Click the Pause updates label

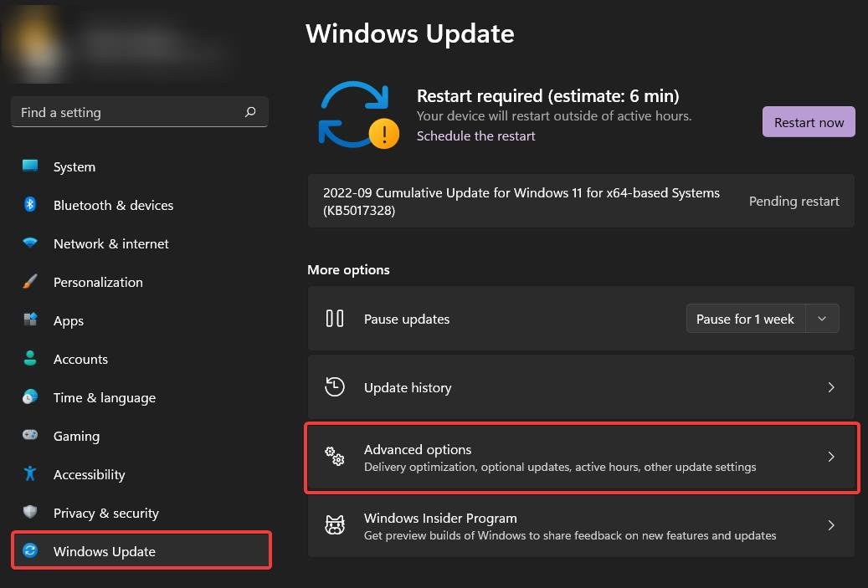coord(406,319)
